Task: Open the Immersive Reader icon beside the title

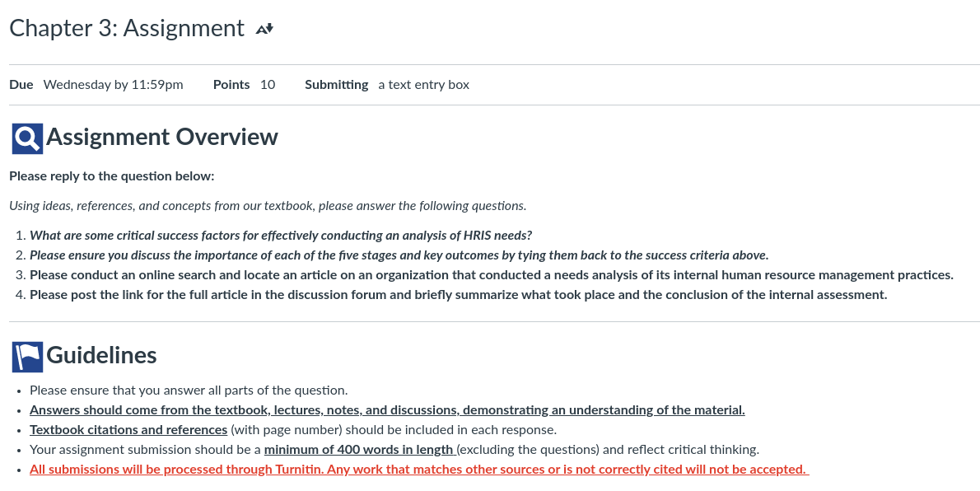Action: pyautogui.click(x=264, y=29)
